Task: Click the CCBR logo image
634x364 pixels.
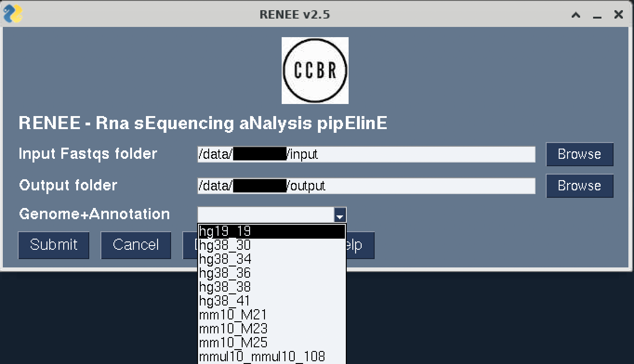Action: coord(315,71)
